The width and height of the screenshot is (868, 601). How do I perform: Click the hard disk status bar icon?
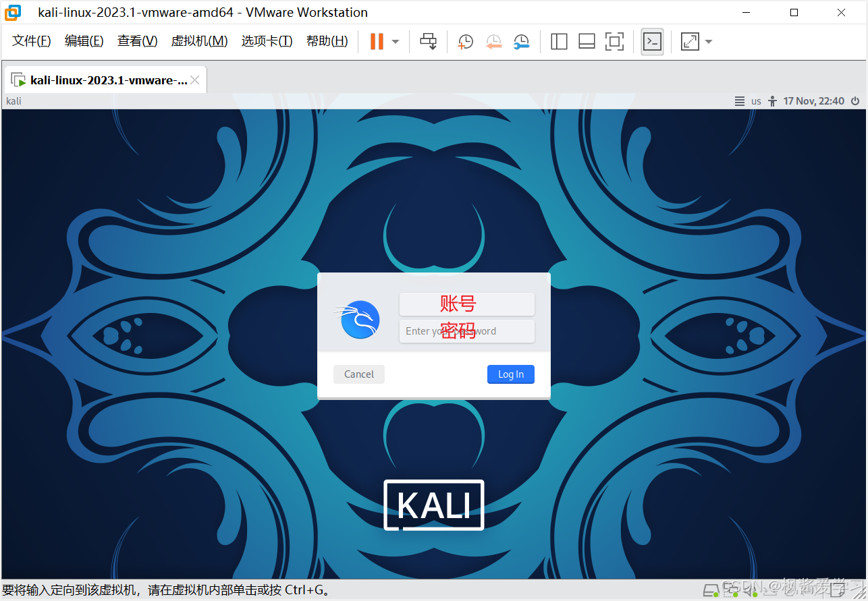click(711, 591)
